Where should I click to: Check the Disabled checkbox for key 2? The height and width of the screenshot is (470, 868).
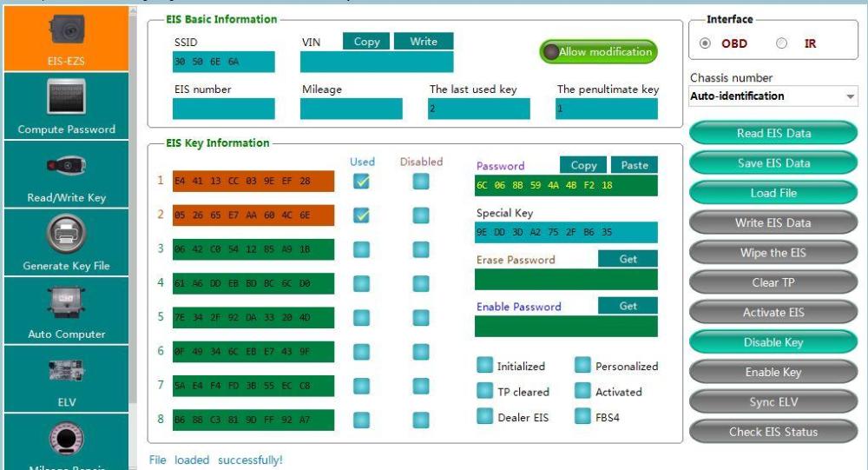click(421, 215)
